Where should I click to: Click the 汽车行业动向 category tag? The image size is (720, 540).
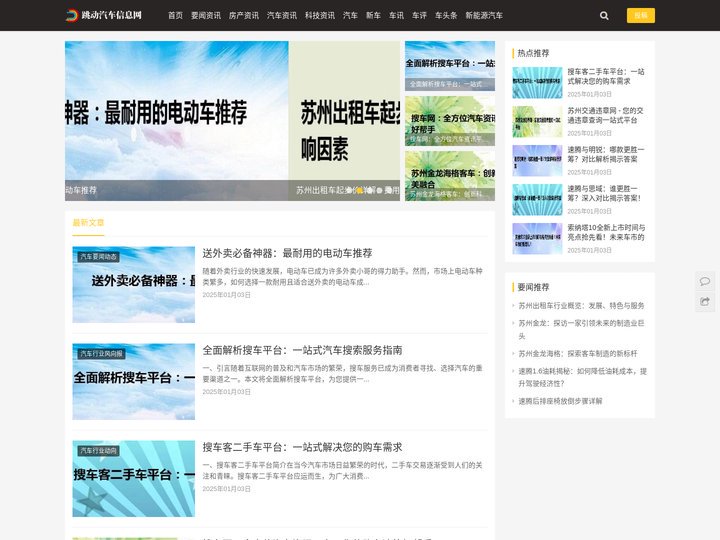[99, 451]
